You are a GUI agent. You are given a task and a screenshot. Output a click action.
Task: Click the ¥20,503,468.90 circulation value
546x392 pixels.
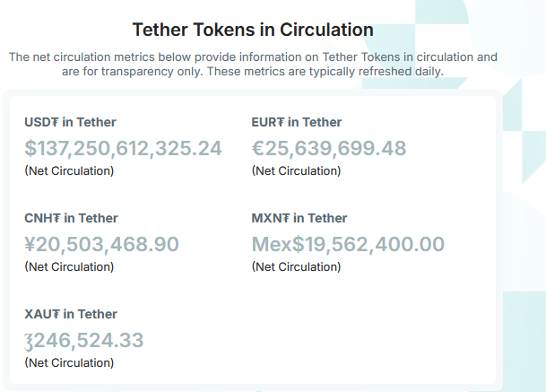tap(101, 244)
